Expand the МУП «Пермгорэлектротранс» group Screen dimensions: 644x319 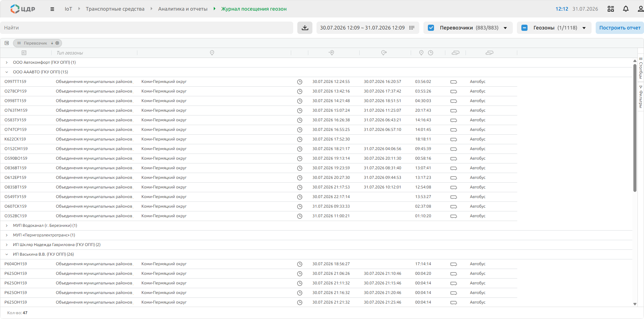(7, 235)
